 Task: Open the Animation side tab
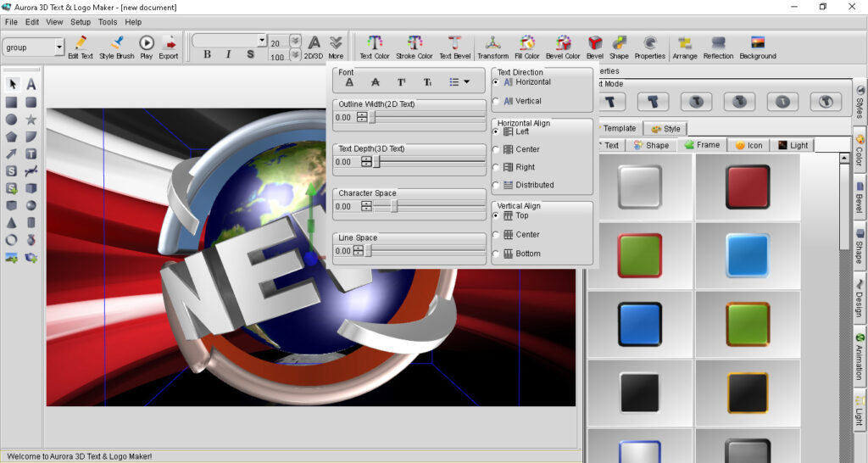pos(860,356)
